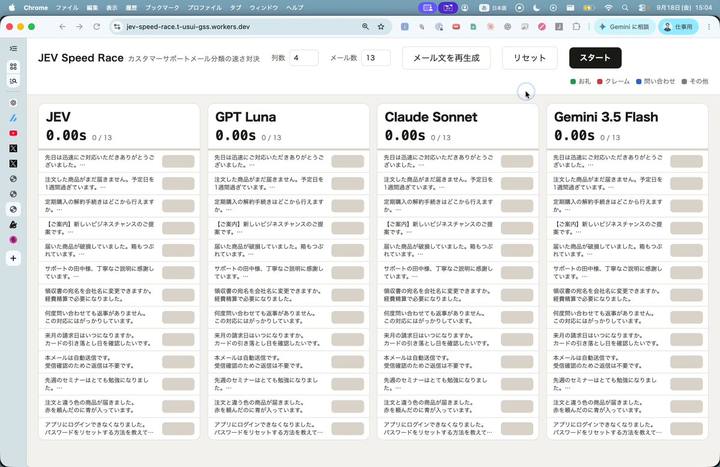Image resolution: width=720 pixels, height=467 pixels.
Task: Click the メール文を再生成 button
Action: [x=446, y=58]
